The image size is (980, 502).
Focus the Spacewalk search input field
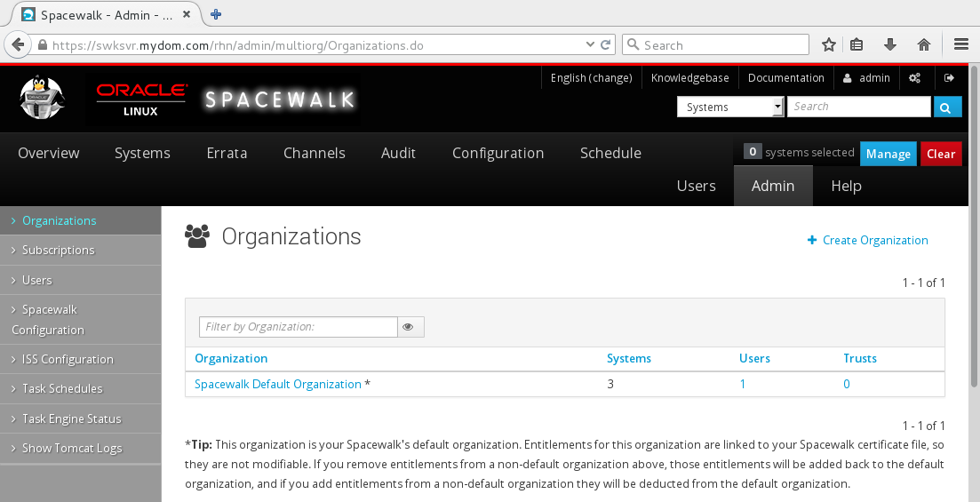point(859,107)
